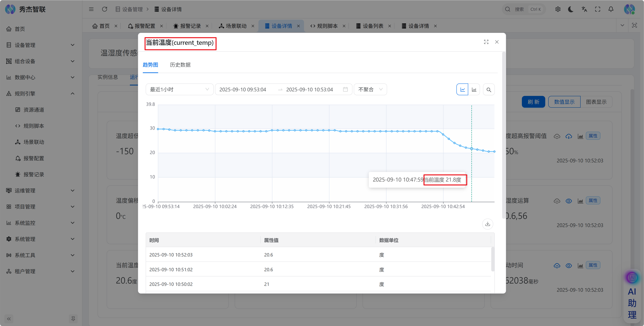The image size is (644, 326).
Task: Open 场景联动 in sidebar
Action: coord(34,142)
